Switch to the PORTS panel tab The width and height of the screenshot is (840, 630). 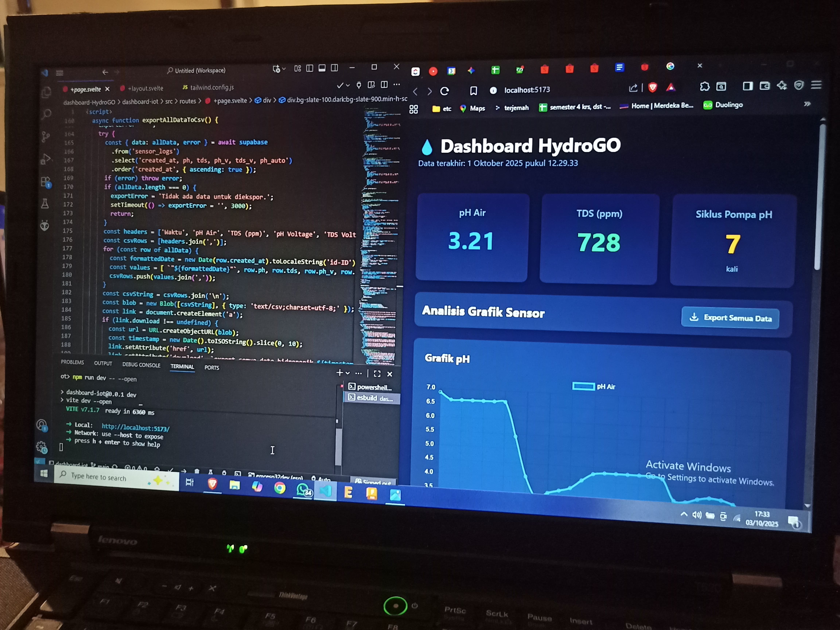point(211,368)
